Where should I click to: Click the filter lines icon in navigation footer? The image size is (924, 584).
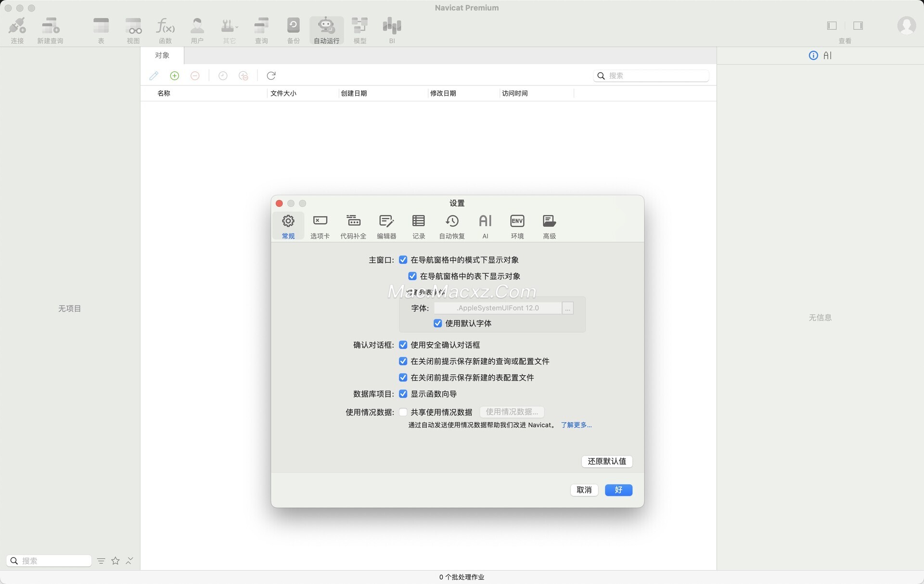pos(101,561)
